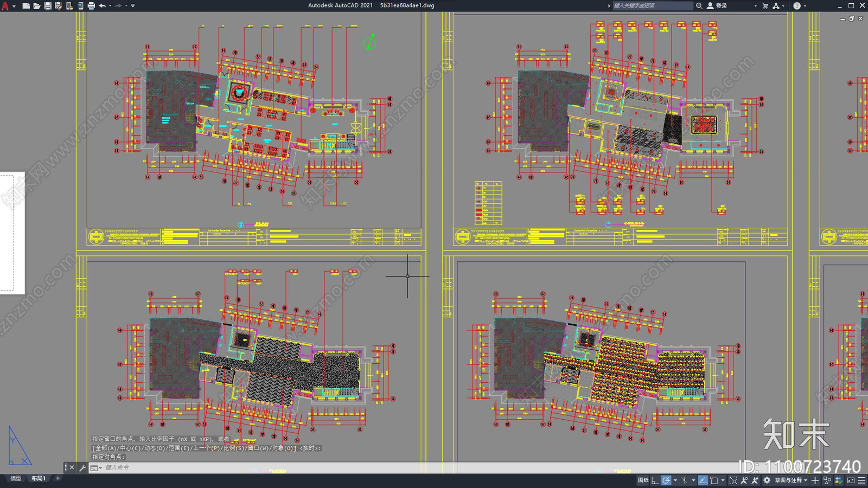Open Autodesk App Store cart icon
The image size is (868, 488).
coord(765,6)
